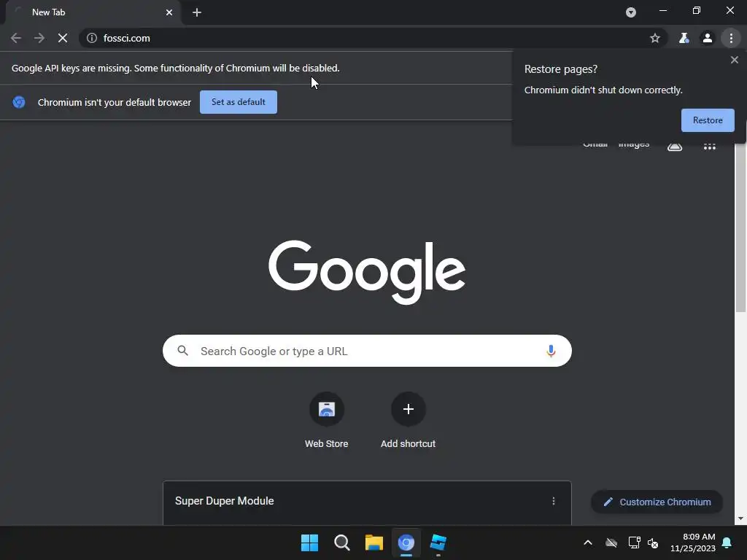Bookmark this tab with the star icon

[x=655, y=38]
